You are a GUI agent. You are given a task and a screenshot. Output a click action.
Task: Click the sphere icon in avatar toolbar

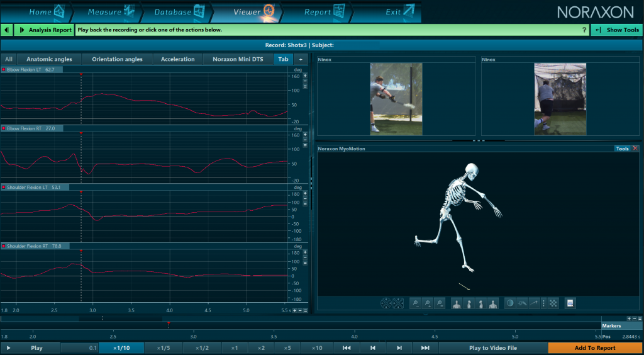click(x=510, y=303)
